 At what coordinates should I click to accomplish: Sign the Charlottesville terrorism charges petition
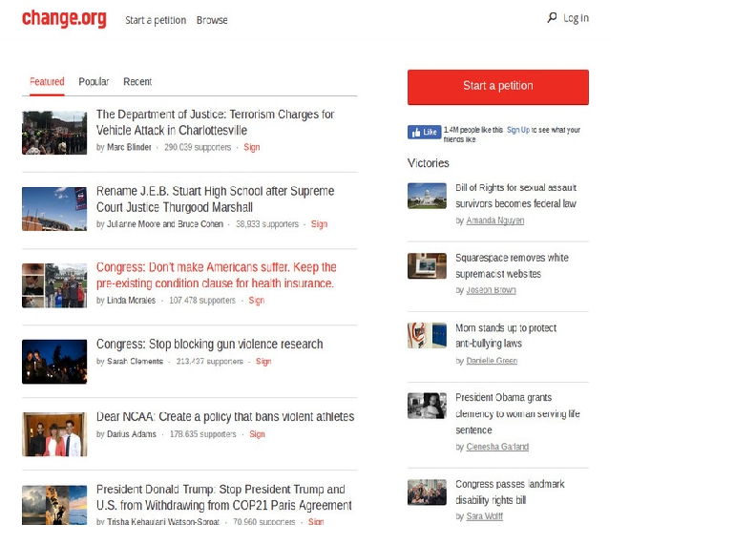tap(252, 148)
